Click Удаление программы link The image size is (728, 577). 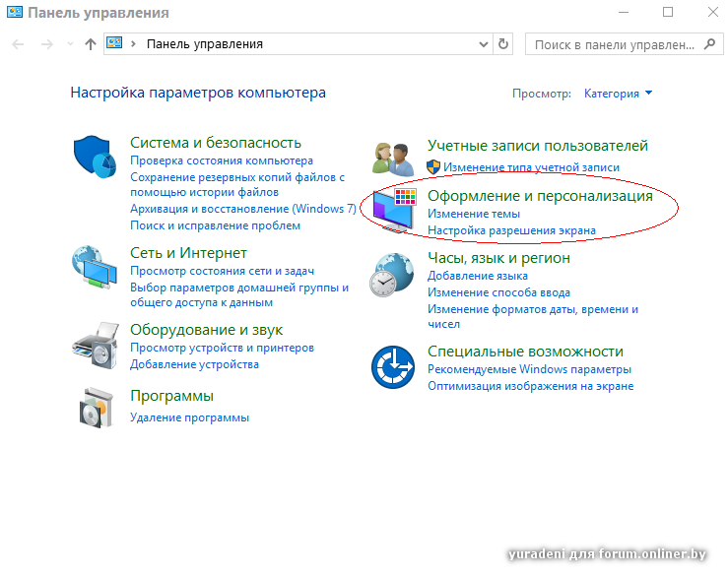click(189, 417)
